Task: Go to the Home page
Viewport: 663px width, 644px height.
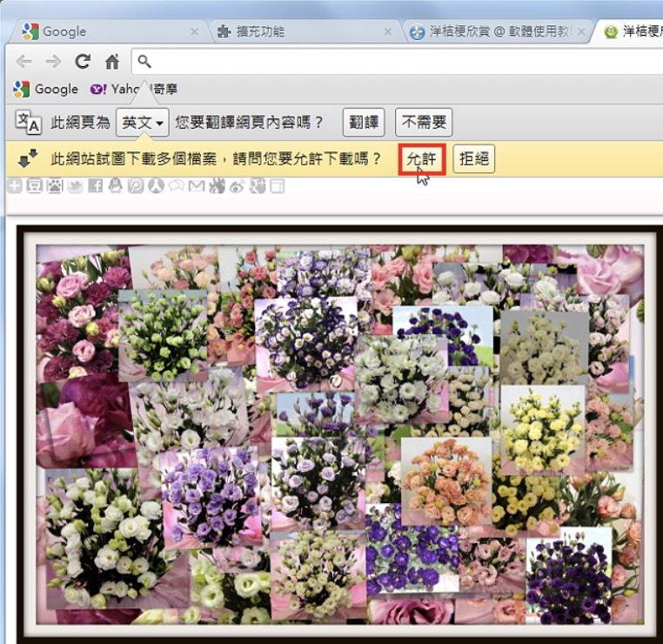Action: point(111,61)
